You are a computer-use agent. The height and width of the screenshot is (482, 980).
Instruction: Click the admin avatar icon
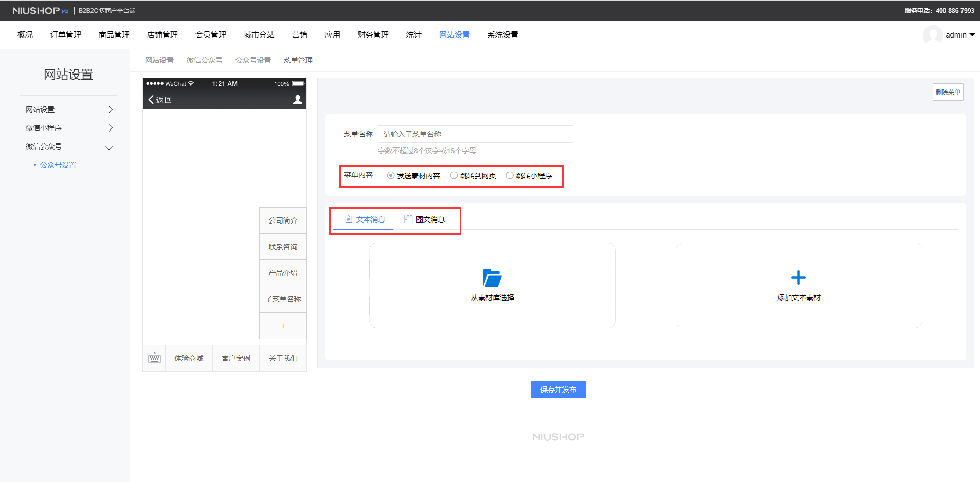click(933, 35)
